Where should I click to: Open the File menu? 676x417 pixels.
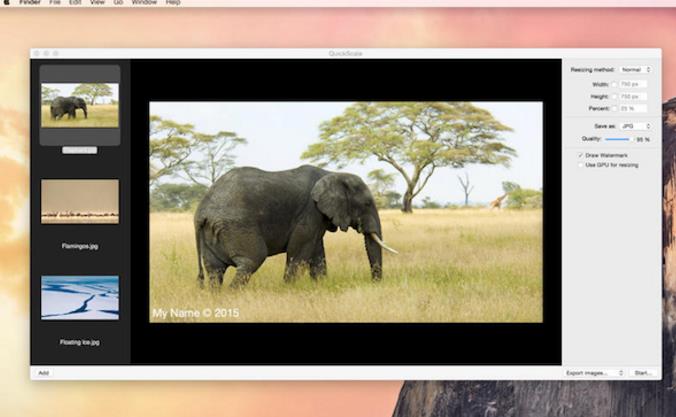click(x=55, y=3)
